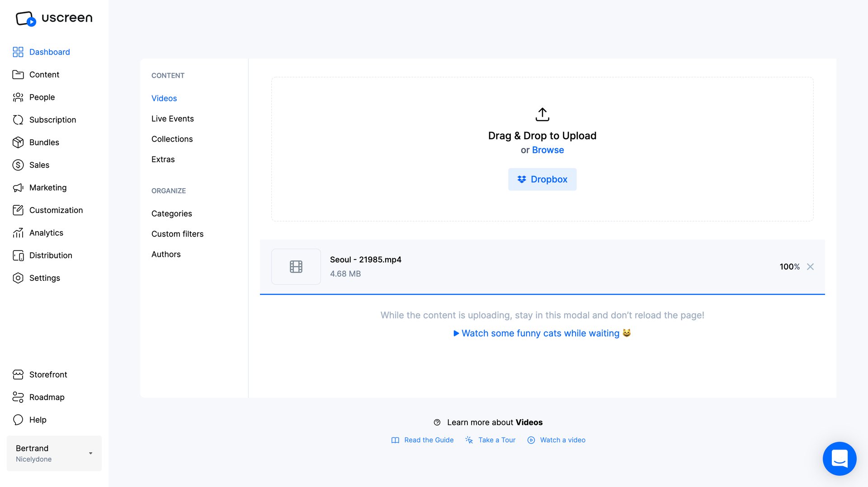Open the Browse link to upload

[547, 150]
